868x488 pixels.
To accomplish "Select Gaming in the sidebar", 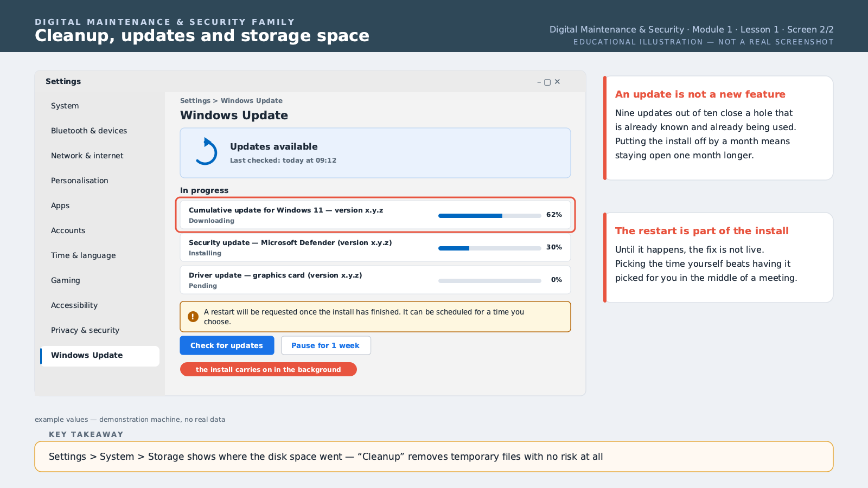I will click(100, 280).
